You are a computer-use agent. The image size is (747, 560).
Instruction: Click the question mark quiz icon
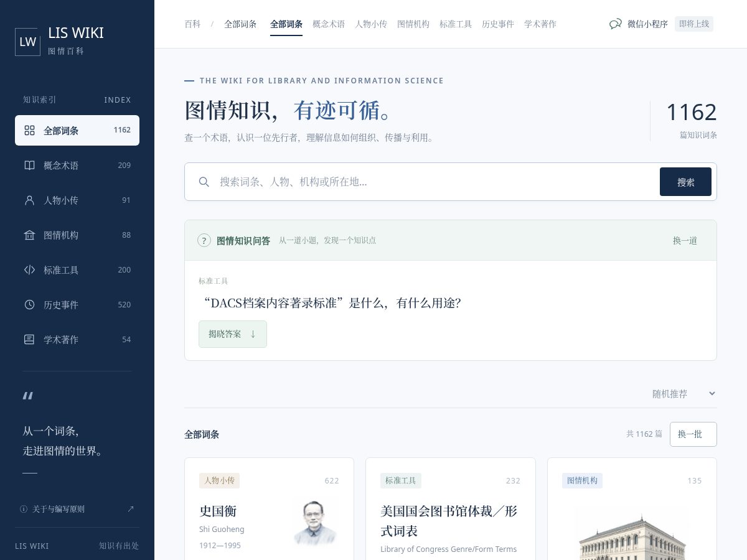click(x=204, y=240)
